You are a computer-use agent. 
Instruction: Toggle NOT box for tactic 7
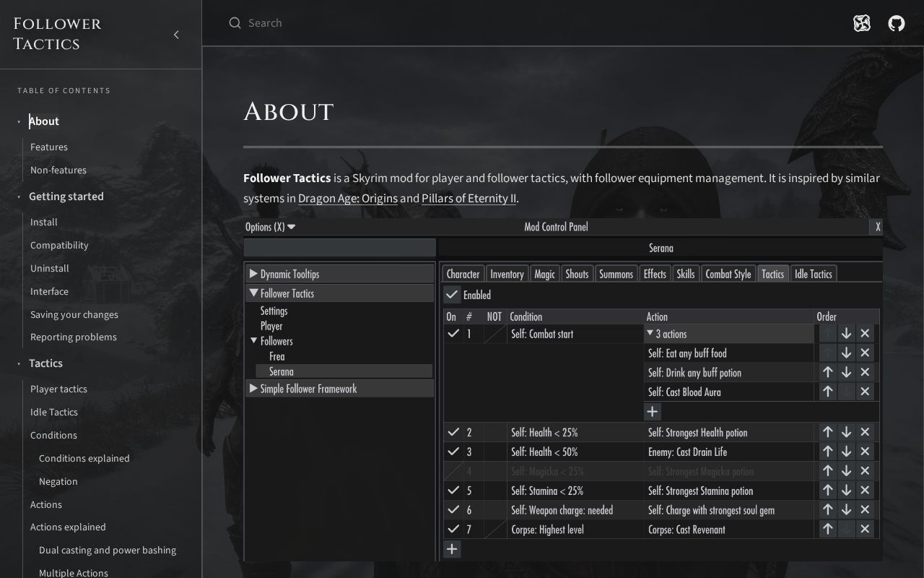pyautogui.click(x=495, y=529)
